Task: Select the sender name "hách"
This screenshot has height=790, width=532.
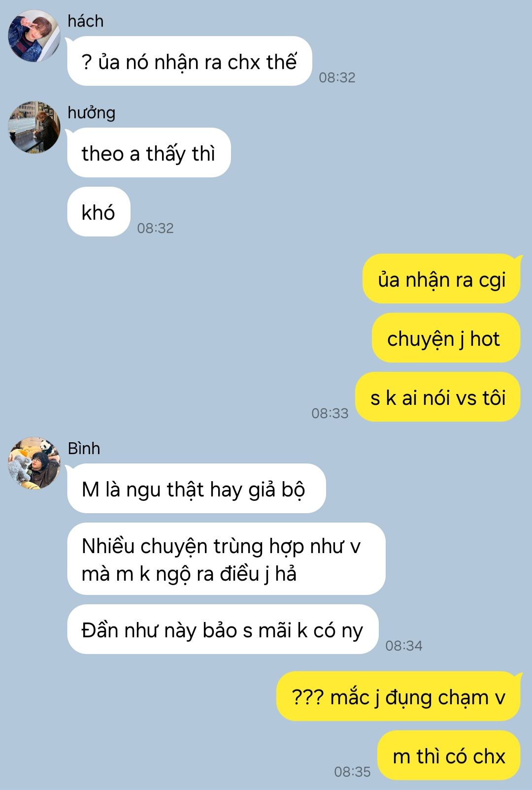Action: (86, 21)
